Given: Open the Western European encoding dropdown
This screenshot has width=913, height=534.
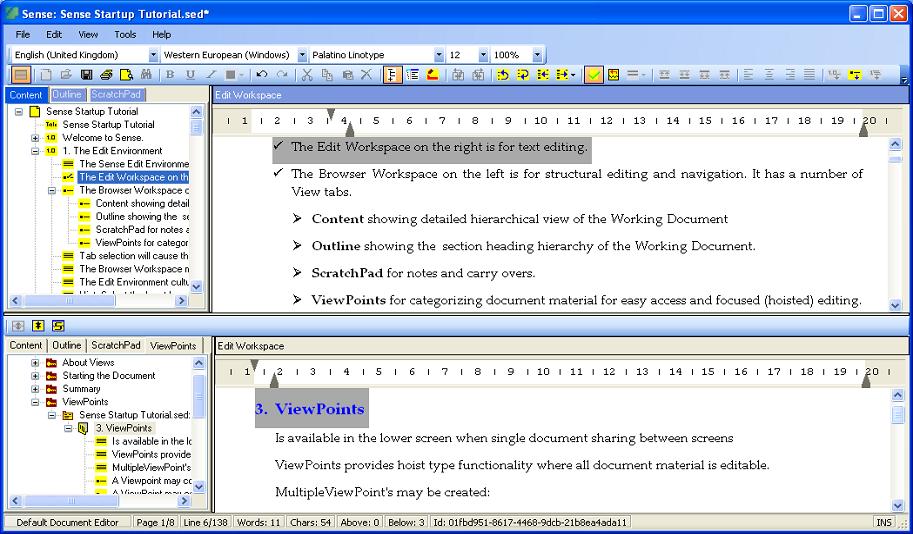Looking at the screenshot, I should [302, 55].
